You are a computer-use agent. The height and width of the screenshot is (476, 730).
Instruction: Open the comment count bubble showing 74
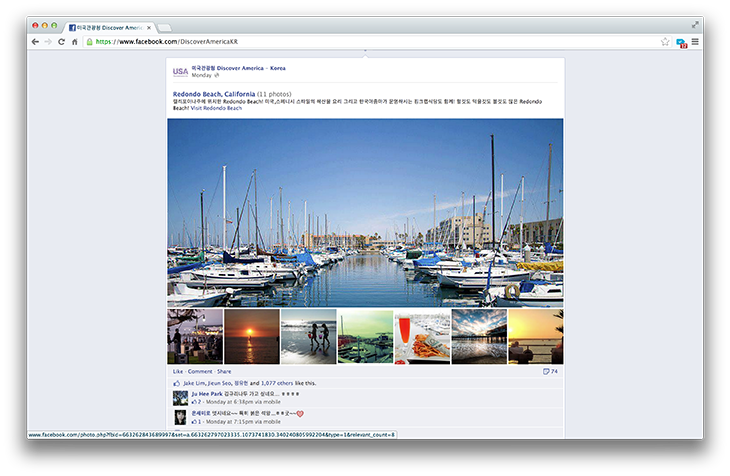pyautogui.click(x=549, y=371)
